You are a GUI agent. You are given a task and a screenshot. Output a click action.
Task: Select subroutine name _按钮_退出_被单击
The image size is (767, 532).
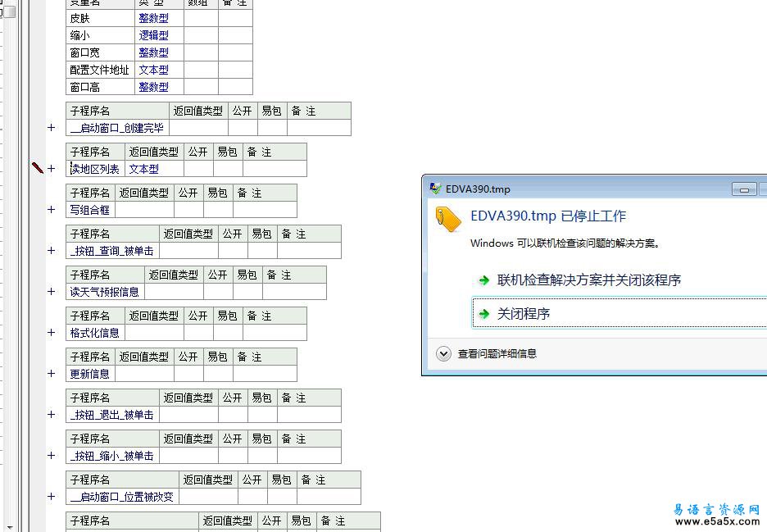[x=112, y=415]
